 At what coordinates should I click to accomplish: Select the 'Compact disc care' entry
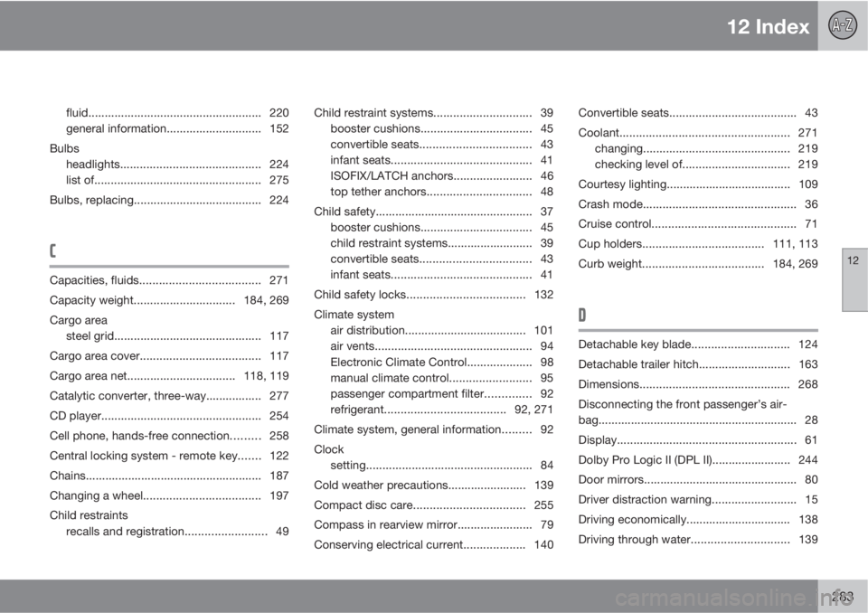[433, 505]
